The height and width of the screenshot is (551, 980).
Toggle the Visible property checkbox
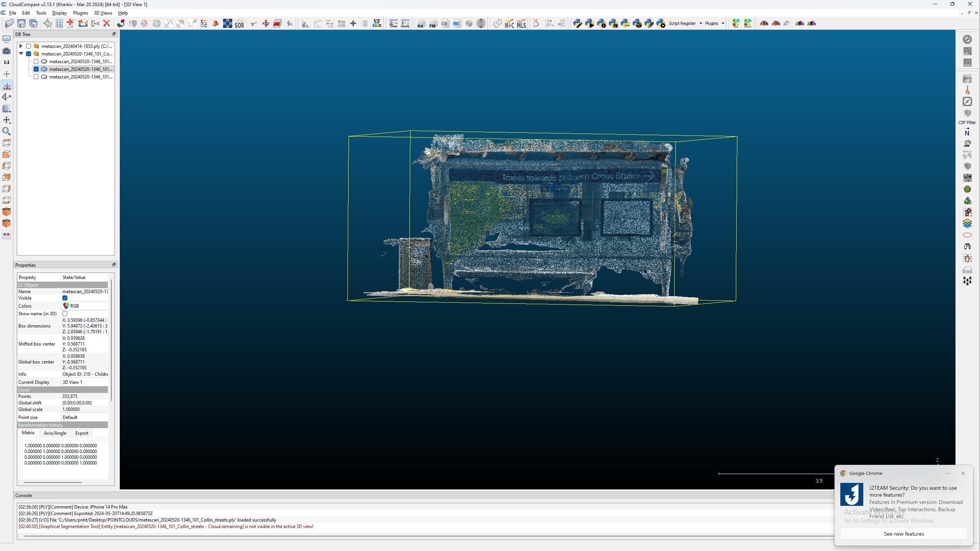point(65,298)
